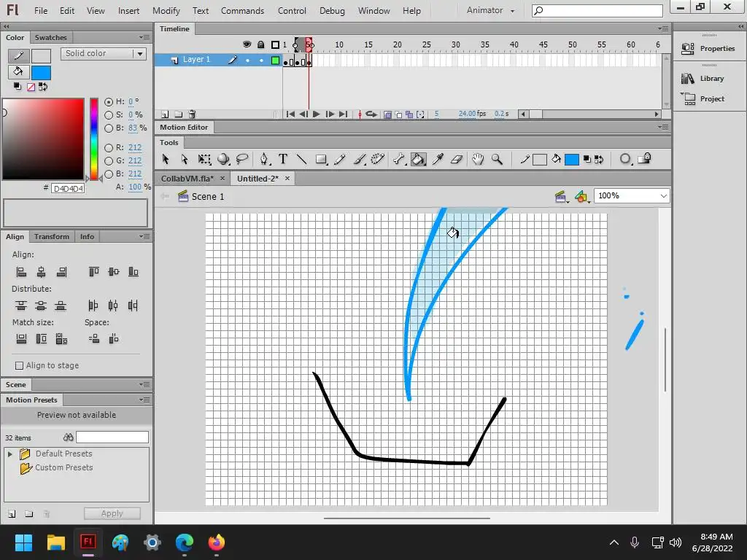Toggle Onion Skin Outlines button

(398, 114)
